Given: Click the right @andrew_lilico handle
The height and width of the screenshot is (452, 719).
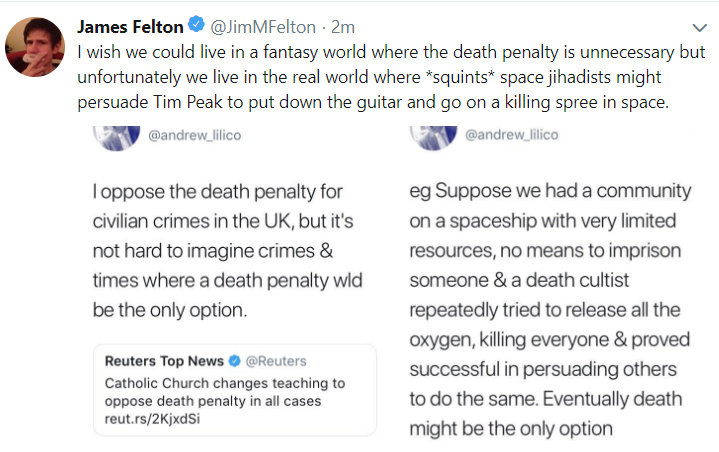Looking at the screenshot, I should point(511,135).
